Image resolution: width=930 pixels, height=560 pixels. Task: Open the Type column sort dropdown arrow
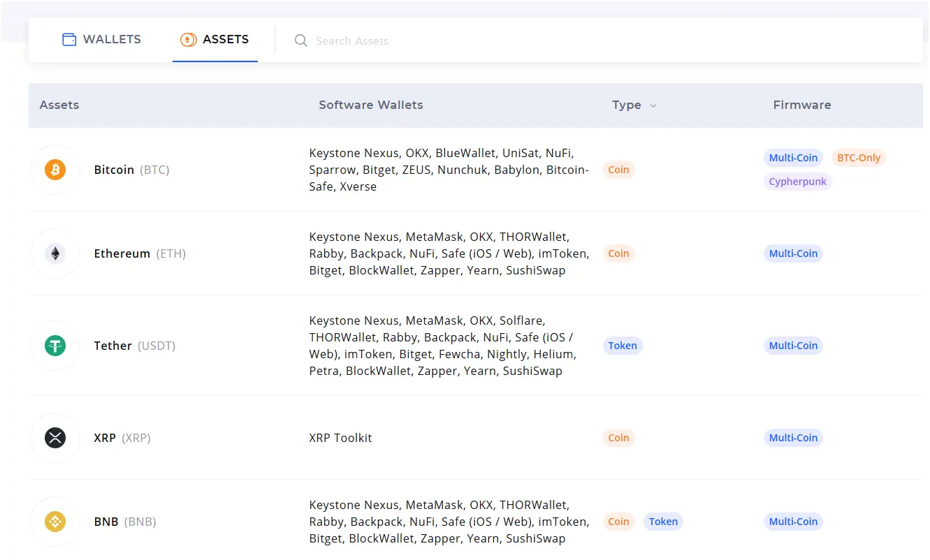point(653,105)
